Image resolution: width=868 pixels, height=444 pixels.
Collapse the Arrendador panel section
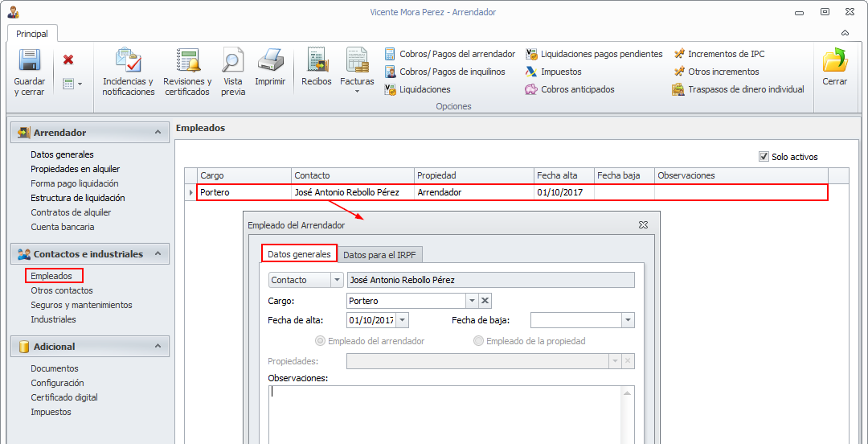click(x=158, y=133)
